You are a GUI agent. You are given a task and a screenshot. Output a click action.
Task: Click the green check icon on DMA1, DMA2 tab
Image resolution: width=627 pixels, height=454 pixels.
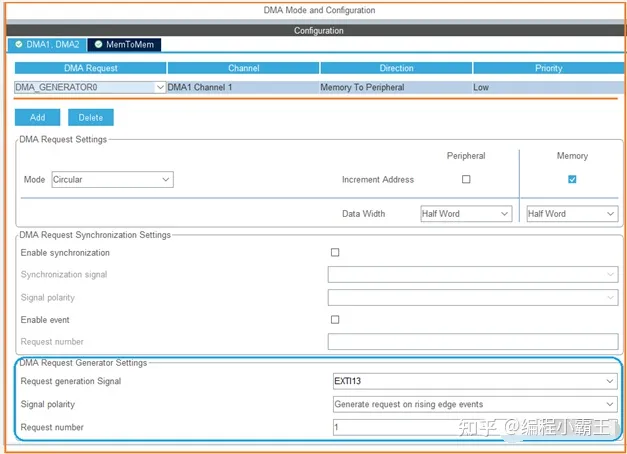pyautogui.click(x=18, y=44)
